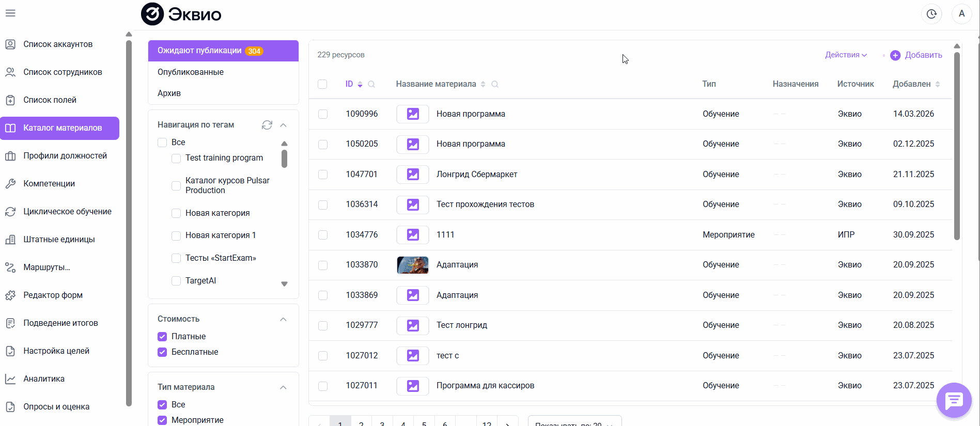Screen dimensions: 980x426
Task: Sort by Добавлен column arrows
Action: pos(938,84)
